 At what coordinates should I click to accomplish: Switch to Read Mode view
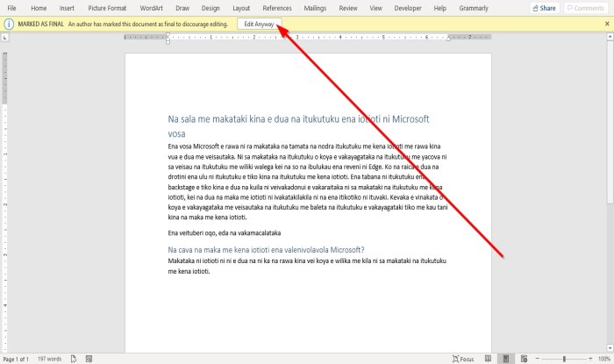(x=488, y=359)
